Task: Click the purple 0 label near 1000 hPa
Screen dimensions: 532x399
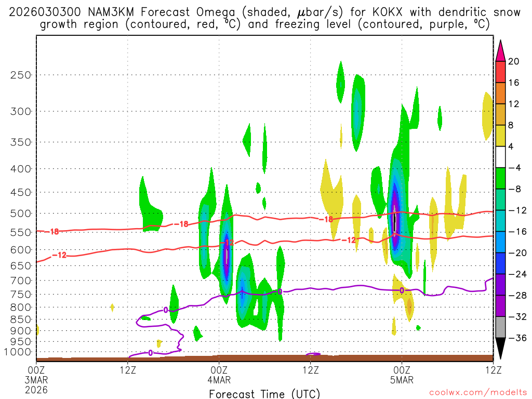Action: [150, 353]
